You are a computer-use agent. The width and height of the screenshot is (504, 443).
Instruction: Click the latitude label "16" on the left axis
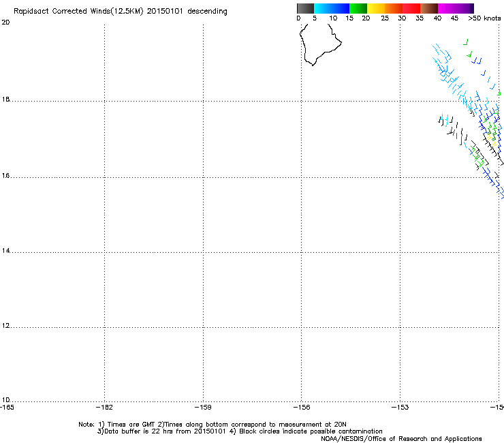(x=5, y=175)
